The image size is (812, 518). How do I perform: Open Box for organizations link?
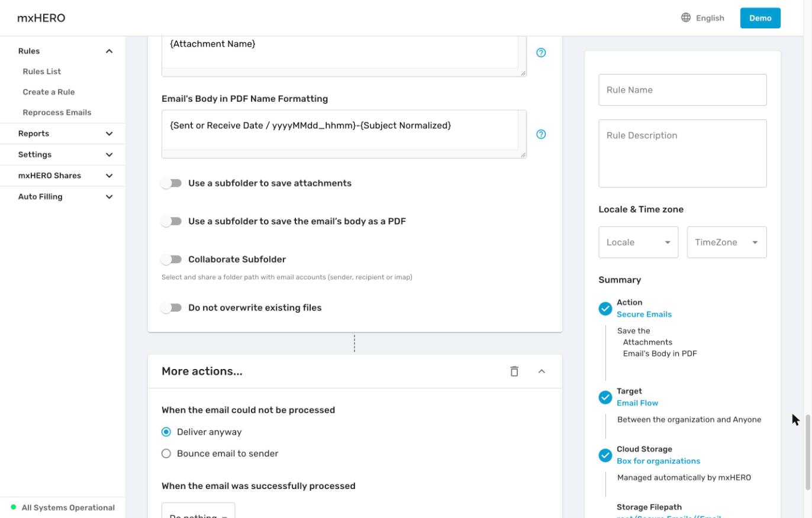tap(658, 461)
